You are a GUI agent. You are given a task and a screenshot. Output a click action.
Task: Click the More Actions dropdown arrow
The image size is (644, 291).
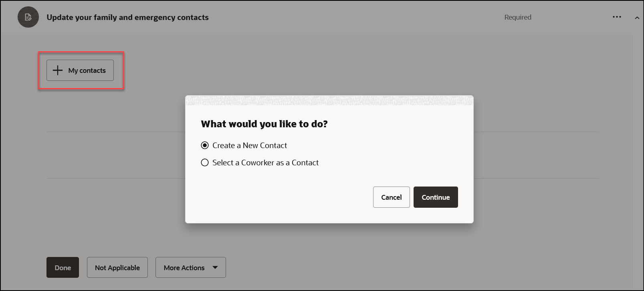click(x=215, y=267)
